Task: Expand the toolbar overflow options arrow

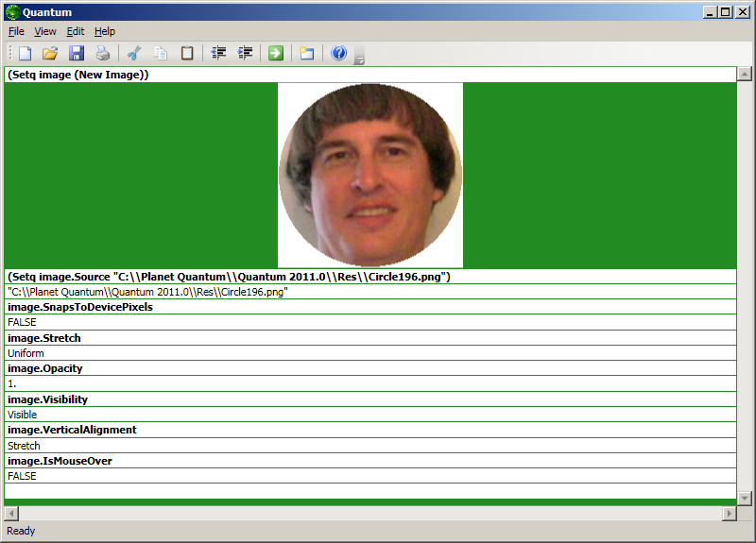Action: click(359, 55)
